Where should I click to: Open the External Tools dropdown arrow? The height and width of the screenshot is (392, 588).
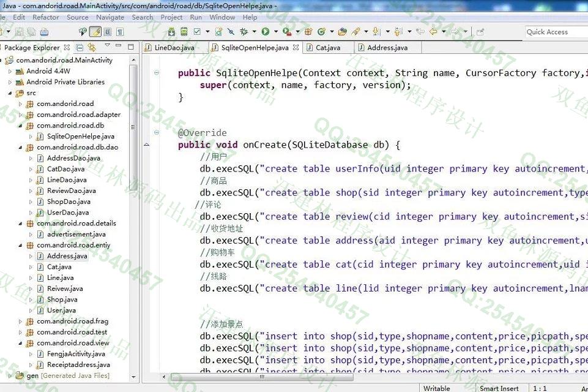[298, 32]
